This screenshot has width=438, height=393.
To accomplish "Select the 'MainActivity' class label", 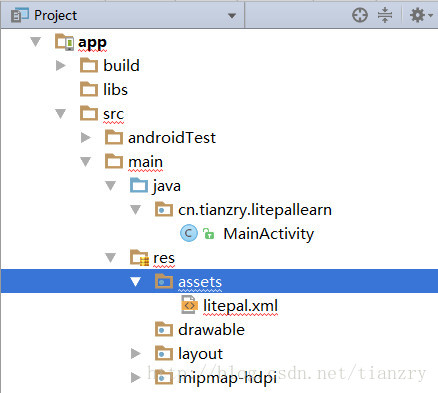I will [269, 234].
